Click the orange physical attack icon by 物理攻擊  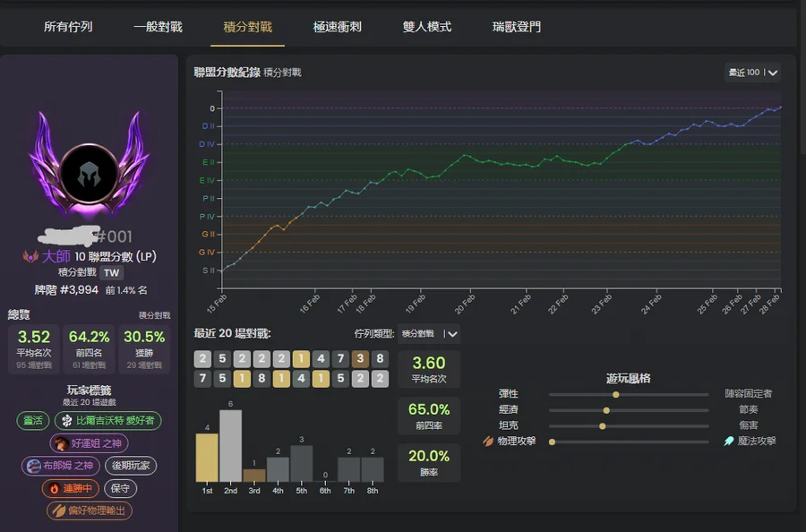coord(488,441)
